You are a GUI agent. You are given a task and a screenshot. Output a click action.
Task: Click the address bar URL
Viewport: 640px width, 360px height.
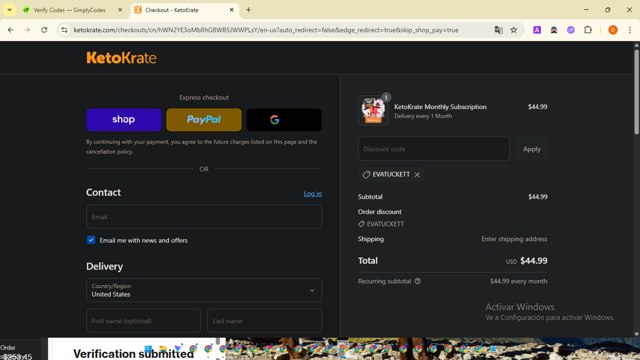click(x=266, y=30)
